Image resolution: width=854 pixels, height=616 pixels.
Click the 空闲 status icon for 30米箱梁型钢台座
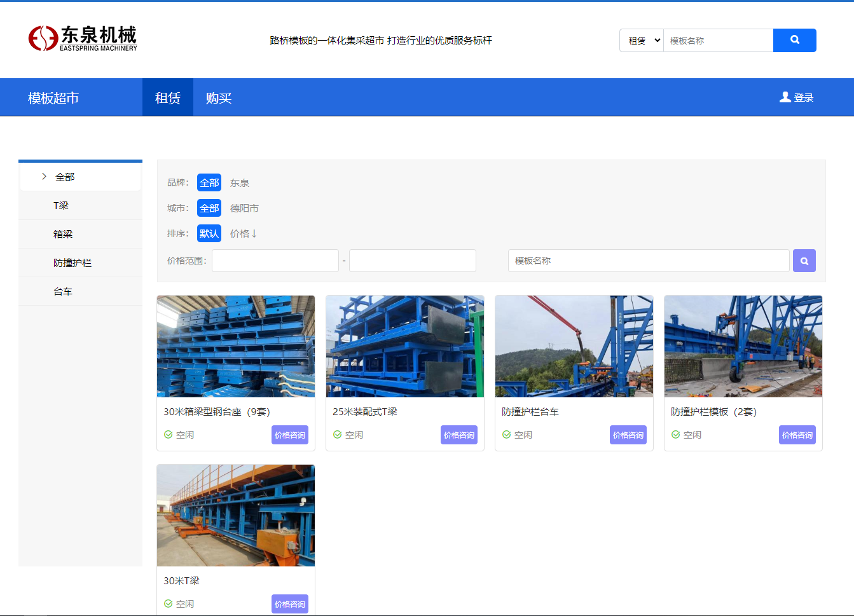[169, 435]
